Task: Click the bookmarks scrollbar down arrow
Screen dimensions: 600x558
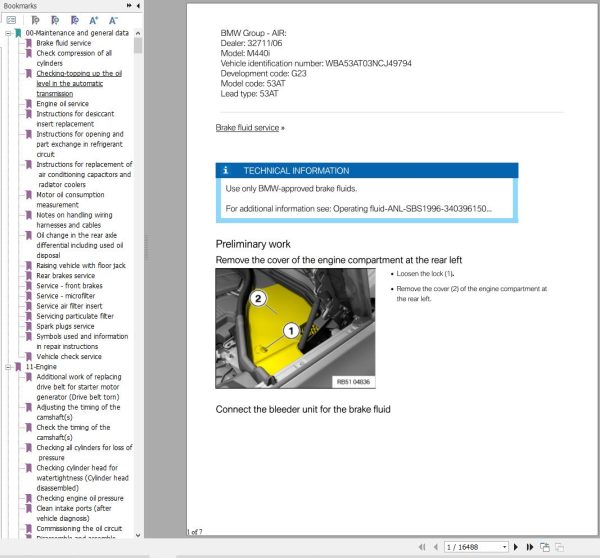Action: point(138,535)
